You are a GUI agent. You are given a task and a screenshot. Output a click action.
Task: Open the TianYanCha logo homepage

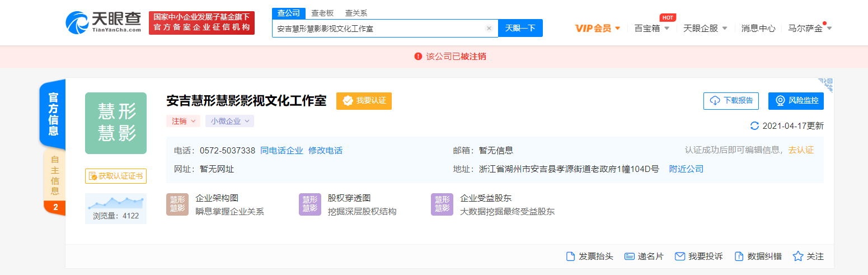coord(104,22)
